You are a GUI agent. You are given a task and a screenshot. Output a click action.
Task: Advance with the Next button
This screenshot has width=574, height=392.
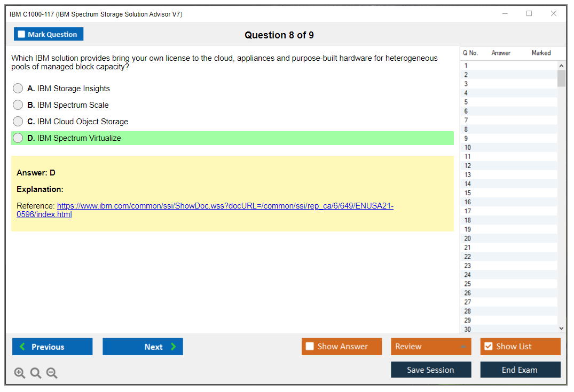(143, 347)
